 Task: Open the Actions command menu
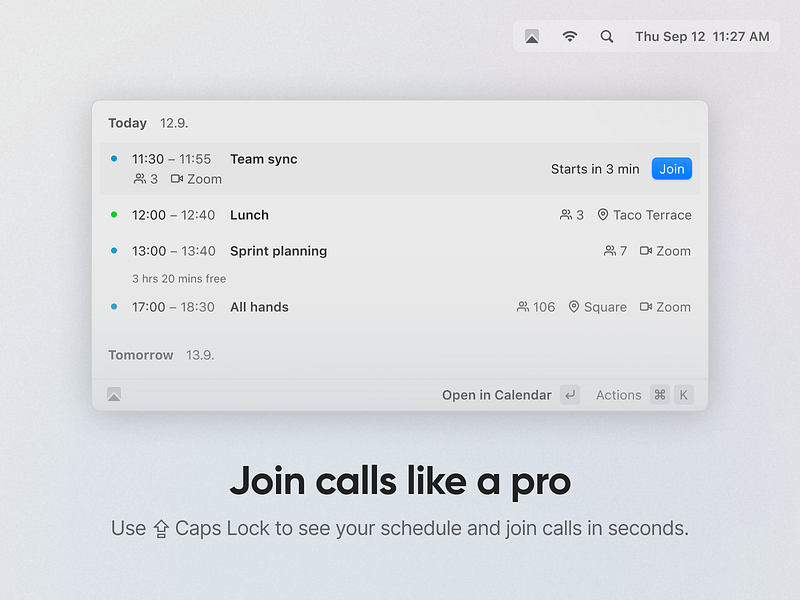tap(618, 394)
